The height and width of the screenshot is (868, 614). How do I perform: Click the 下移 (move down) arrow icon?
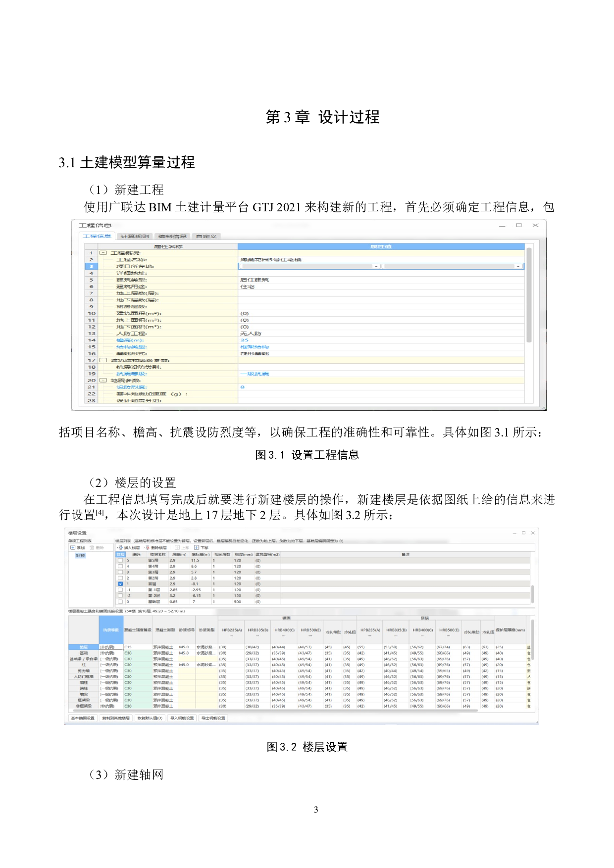[196, 548]
